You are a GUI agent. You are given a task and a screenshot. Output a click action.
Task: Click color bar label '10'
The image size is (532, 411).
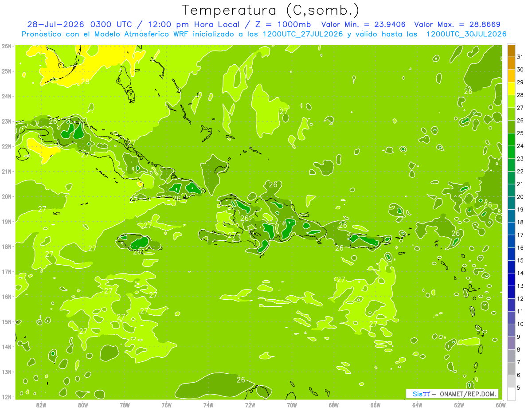point(520,324)
